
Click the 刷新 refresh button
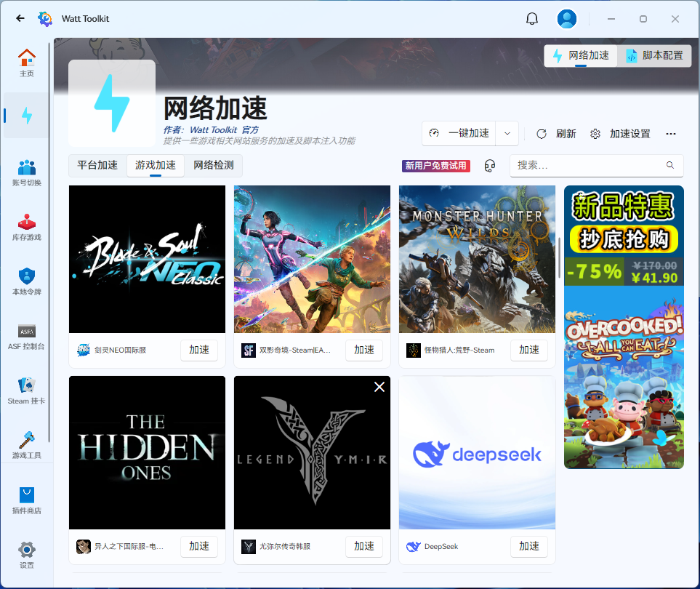coord(556,134)
